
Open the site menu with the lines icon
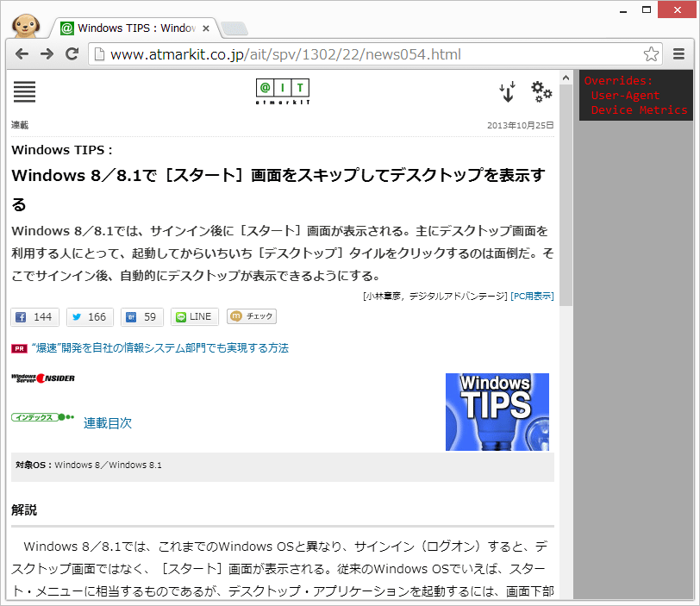pyautogui.click(x=24, y=92)
